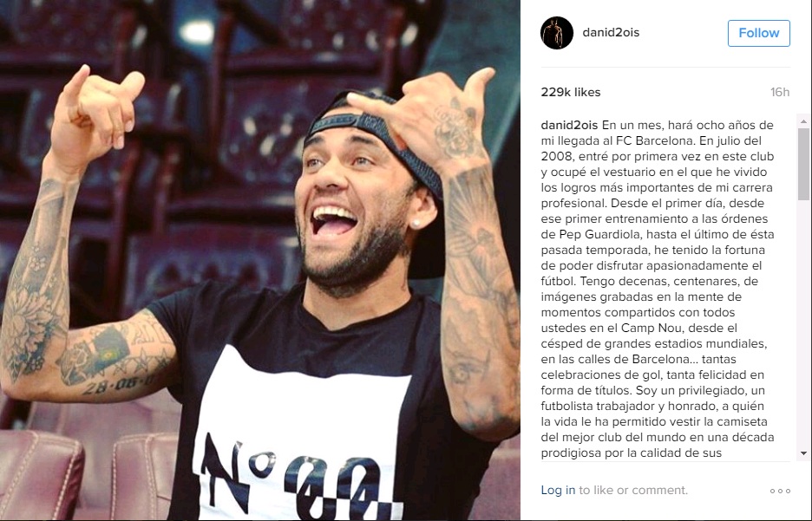This screenshot has width=812, height=521.
Task: Click empty scrollbar track below the thumb
Action: point(803,323)
